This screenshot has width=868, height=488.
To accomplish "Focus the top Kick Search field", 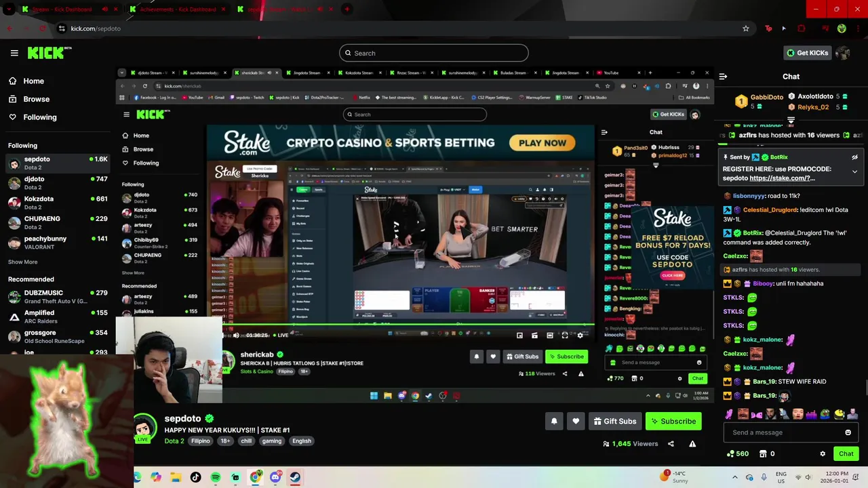I will pyautogui.click(x=433, y=53).
